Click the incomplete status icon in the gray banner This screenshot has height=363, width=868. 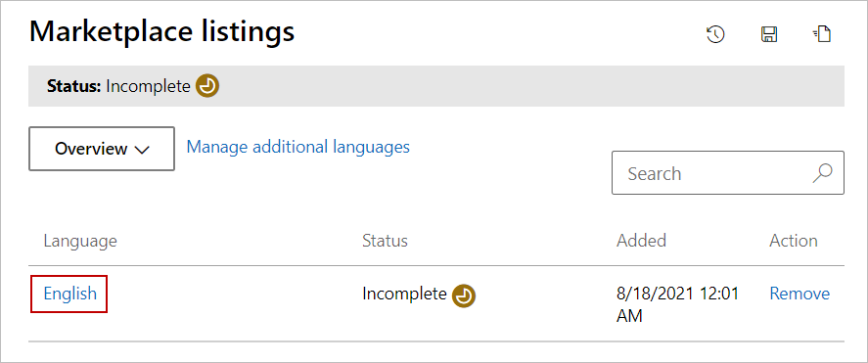tap(207, 86)
